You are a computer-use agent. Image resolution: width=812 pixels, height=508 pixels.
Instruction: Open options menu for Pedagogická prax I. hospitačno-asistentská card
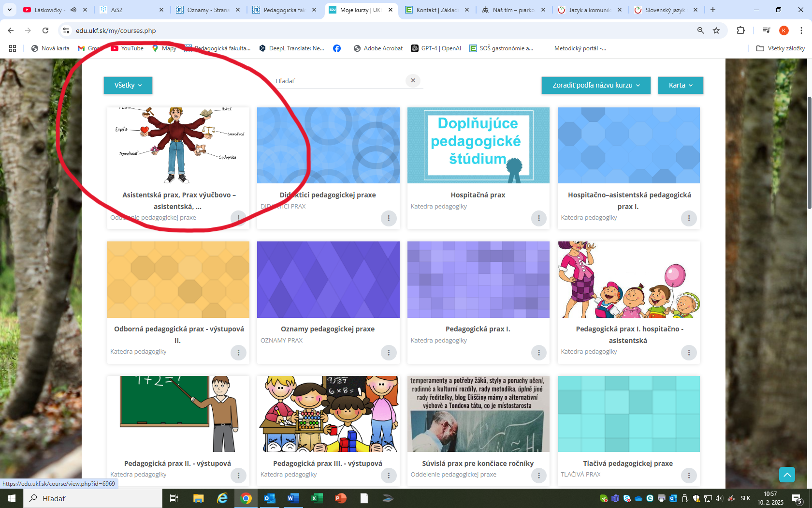pyautogui.click(x=689, y=352)
